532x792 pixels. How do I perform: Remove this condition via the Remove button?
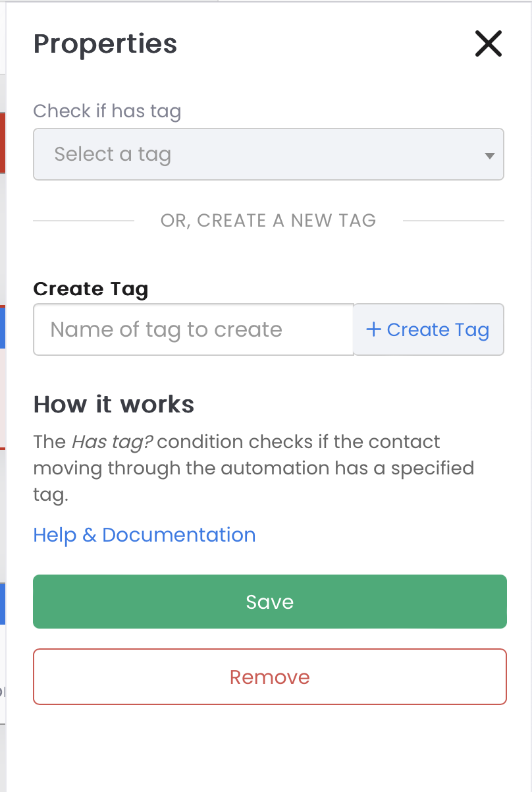[270, 677]
